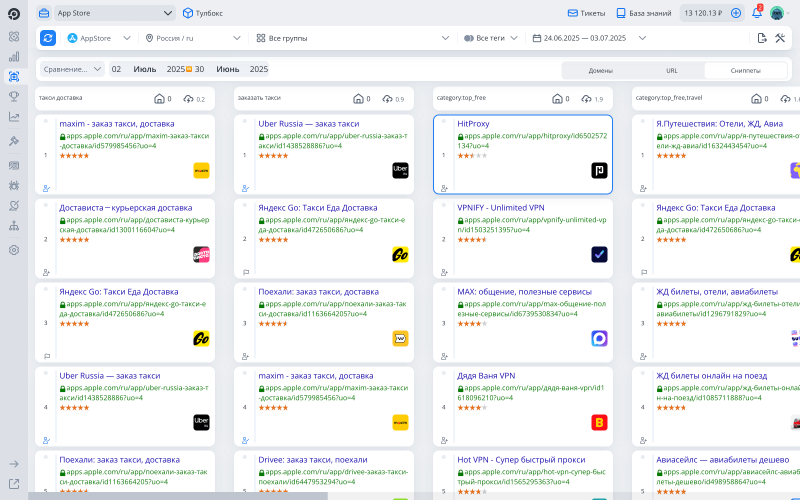Open the notifications bell

[757, 13]
